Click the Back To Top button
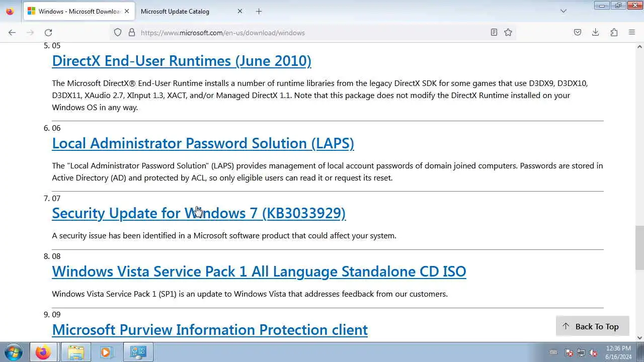This screenshot has width=644, height=362. (x=592, y=326)
